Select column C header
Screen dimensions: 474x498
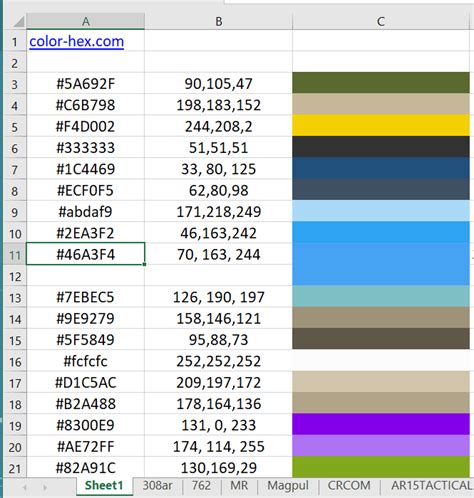[381, 22]
